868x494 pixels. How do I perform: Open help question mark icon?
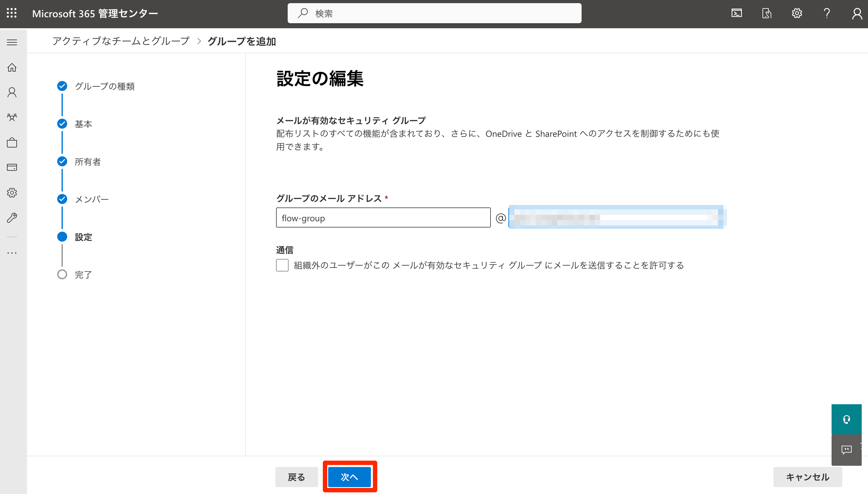click(827, 13)
